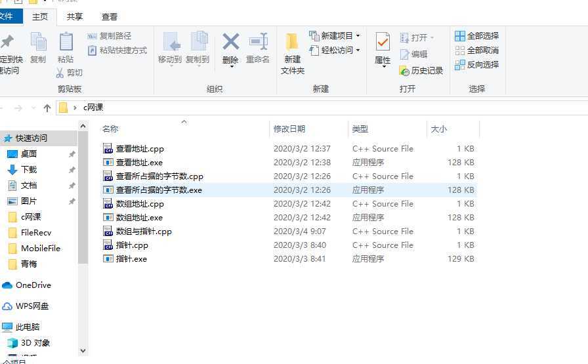588x364 pixels.
Task: Click the Rename (重命名) icon
Action: pos(258,41)
